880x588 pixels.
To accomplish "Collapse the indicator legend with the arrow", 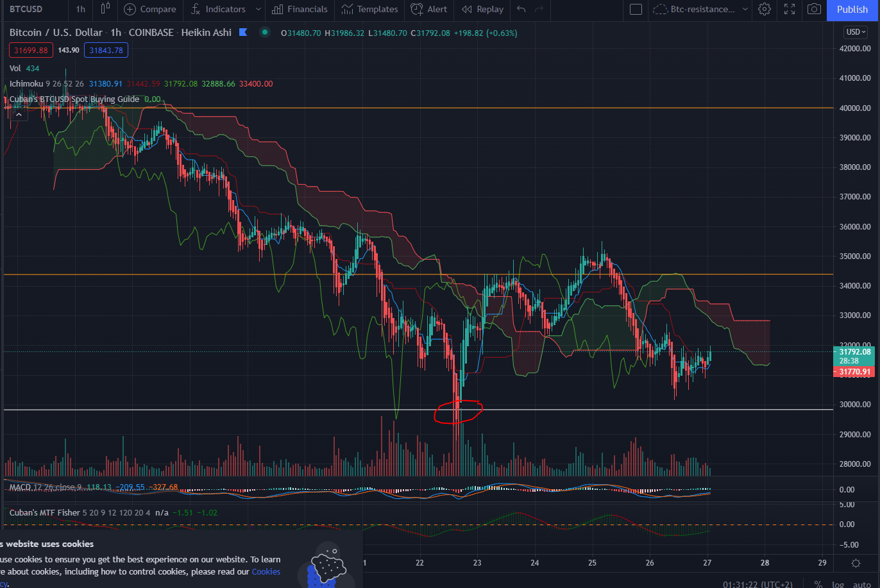I will (x=18, y=114).
